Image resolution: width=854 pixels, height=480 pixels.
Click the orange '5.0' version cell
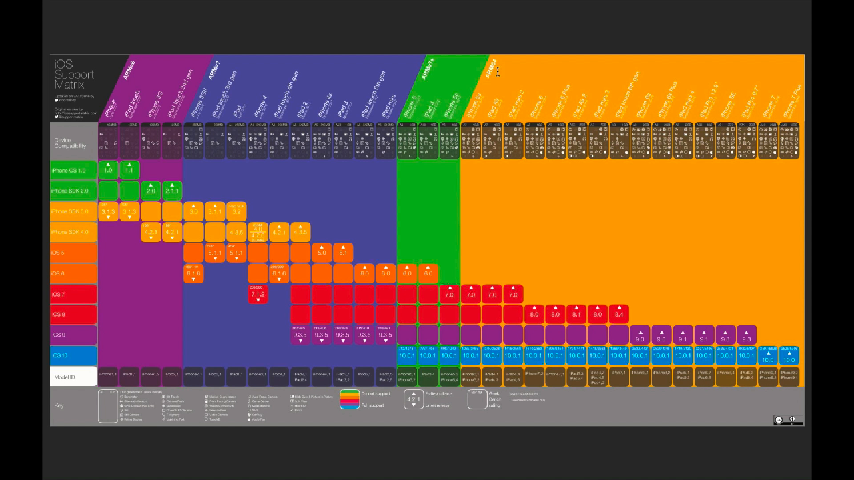pos(321,253)
